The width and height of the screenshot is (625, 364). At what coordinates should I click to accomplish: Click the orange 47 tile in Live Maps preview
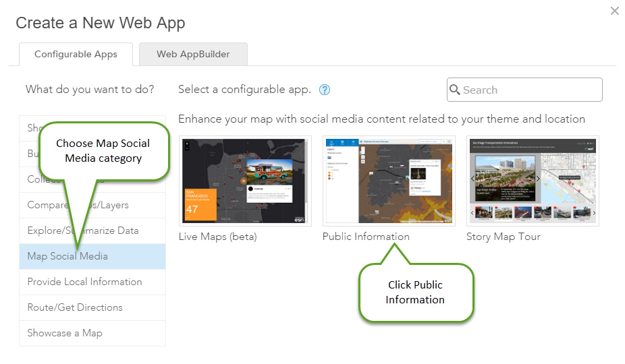(200, 205)
